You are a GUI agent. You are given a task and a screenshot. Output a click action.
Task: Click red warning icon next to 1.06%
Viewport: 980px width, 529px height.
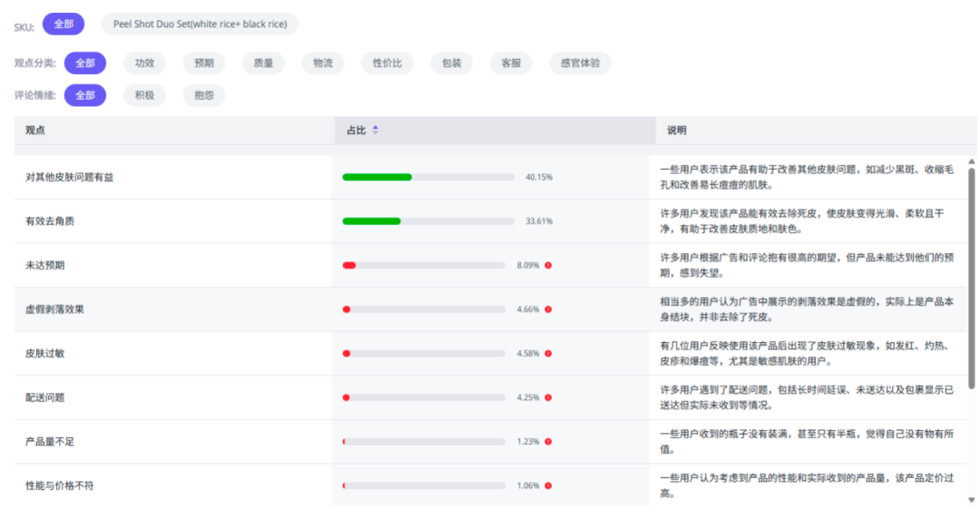[x=548, y=485]
